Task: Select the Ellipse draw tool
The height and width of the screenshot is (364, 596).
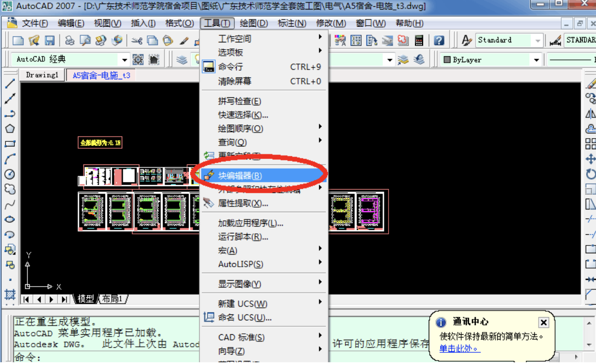Action: pyautogui.click(x=9, y=219)
